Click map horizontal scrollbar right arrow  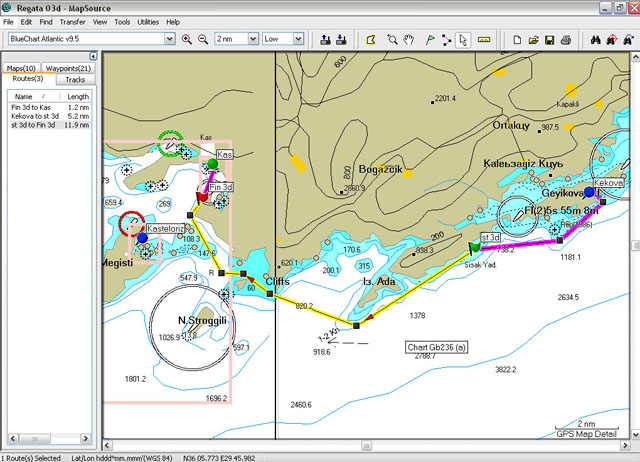click(625, 445)
